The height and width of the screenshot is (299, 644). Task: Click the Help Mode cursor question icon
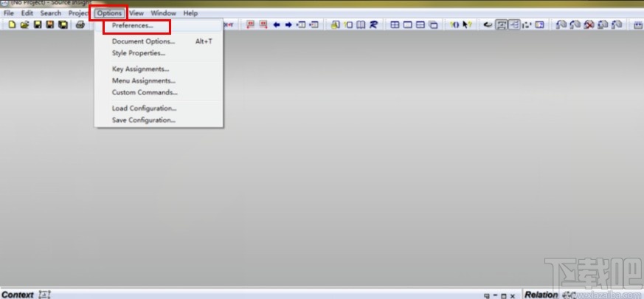[x=467, y=24]
